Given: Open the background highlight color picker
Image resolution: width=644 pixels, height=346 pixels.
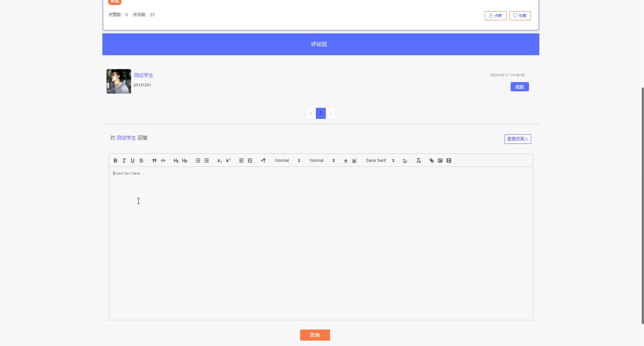Looking at the screenshot, I should coord(354,161).
